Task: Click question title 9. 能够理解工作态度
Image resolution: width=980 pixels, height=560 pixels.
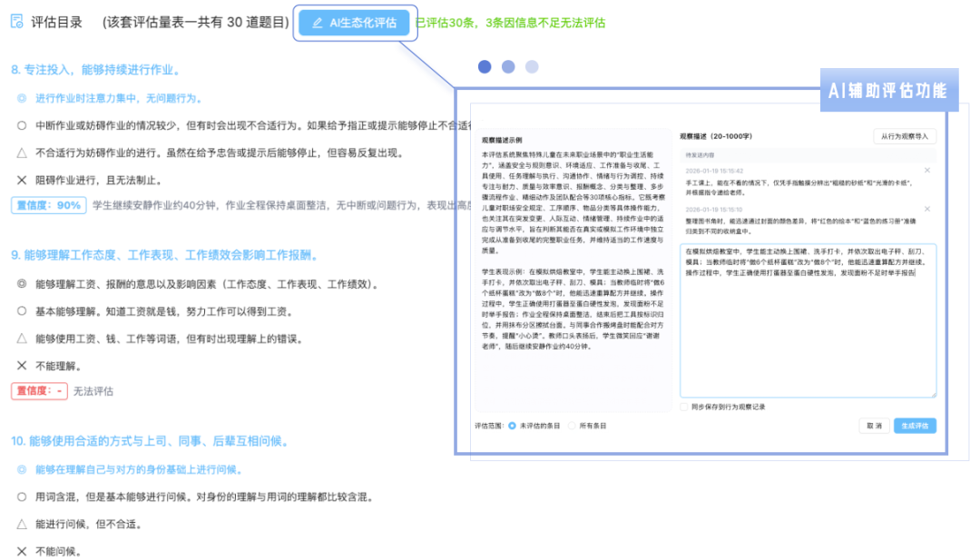Action: click(x=167, y=255)
